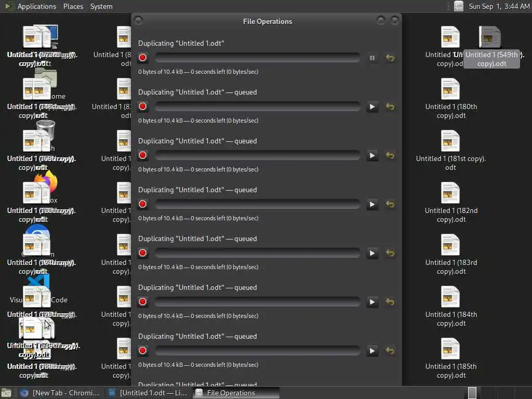Click the File Operations taskbar button
The width and height of the screenshot is (532, 399).
point(236,393)
